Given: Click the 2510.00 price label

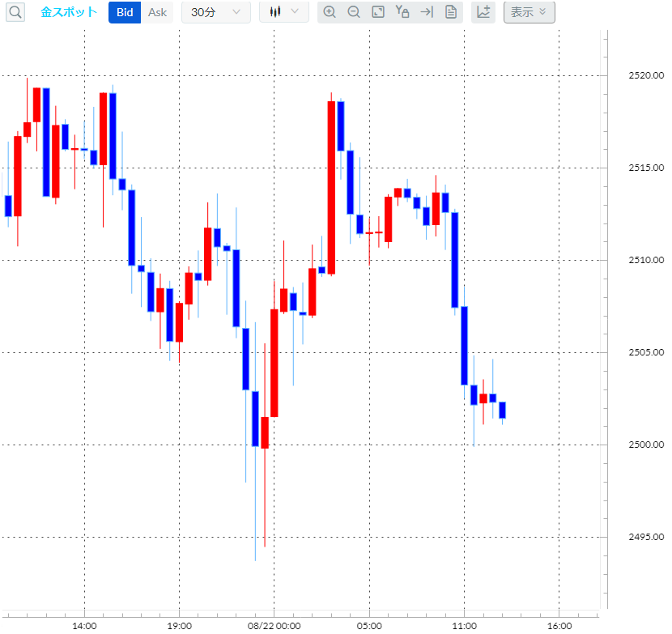Looking at the screenshot, I should click(646, 260).
